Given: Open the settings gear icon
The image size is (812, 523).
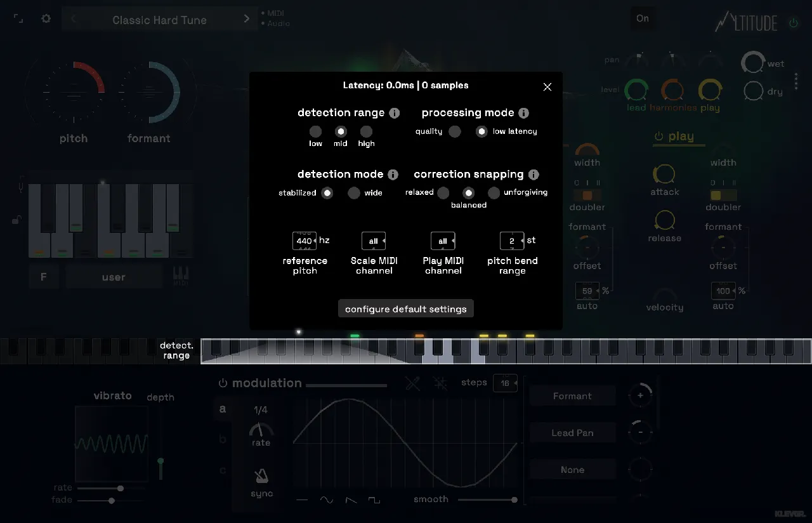Looking at the screenshot, I should 46,19.
